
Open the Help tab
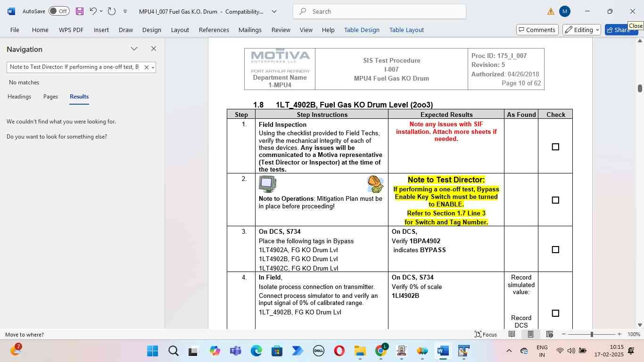[328, 30]
